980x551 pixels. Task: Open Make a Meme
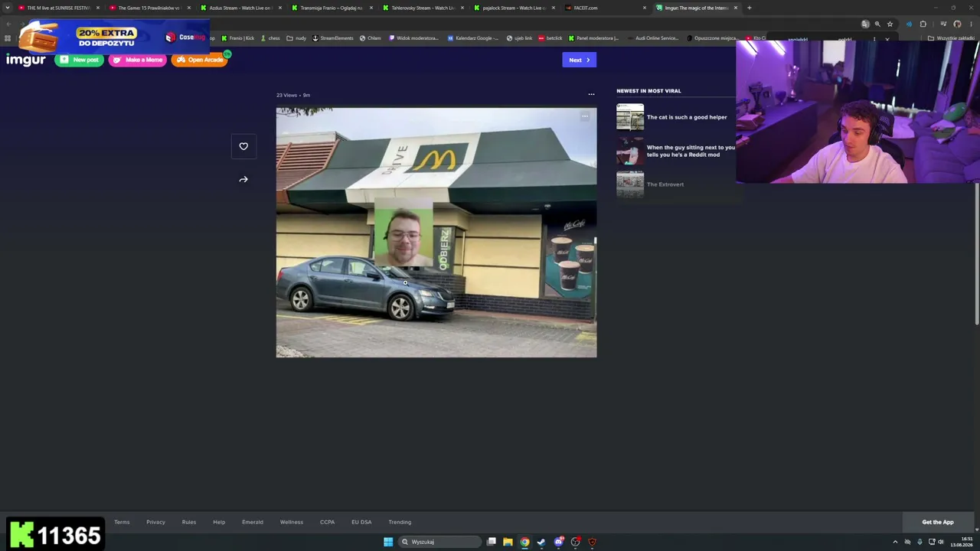[x=138, y=60]
